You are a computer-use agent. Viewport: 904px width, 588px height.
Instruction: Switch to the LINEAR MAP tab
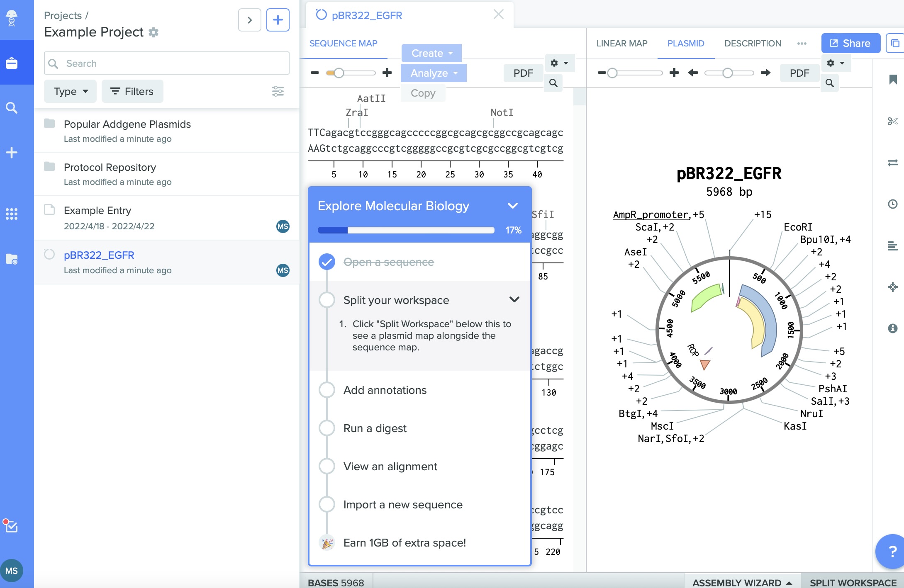(621, 43)
